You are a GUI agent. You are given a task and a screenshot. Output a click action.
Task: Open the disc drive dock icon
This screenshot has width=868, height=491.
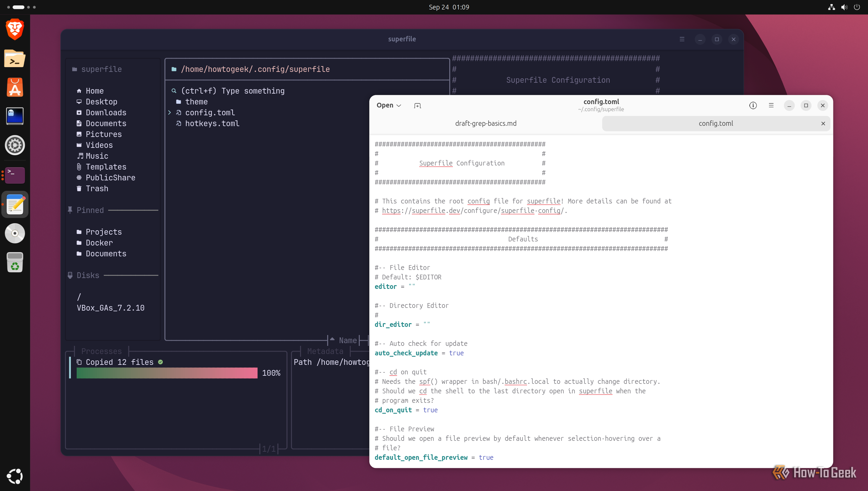(x=15, y=233)
